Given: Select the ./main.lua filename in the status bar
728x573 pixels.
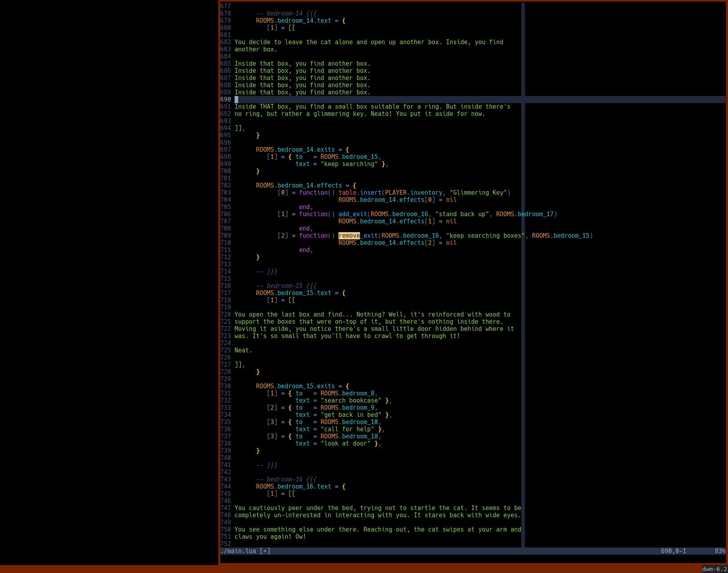Looking at the screenshot, I should pyautogui.click(x=239, y=551).
